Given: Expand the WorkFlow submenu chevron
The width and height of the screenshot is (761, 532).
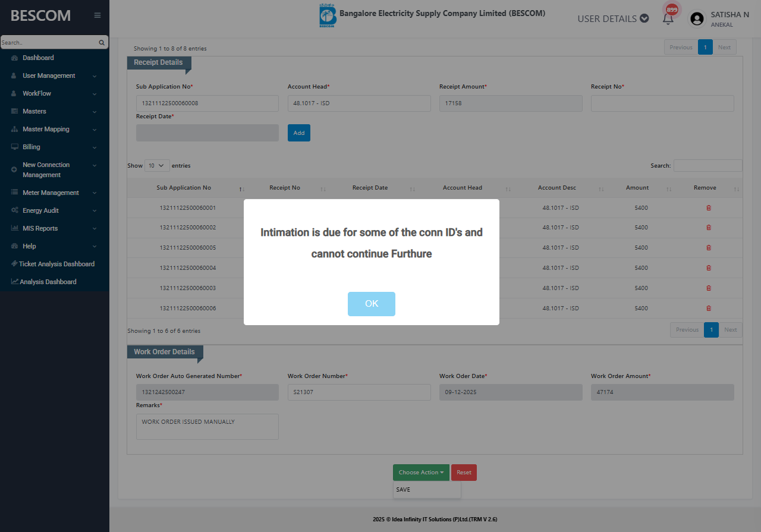Looking at the screenshot, I should point(95,94).
